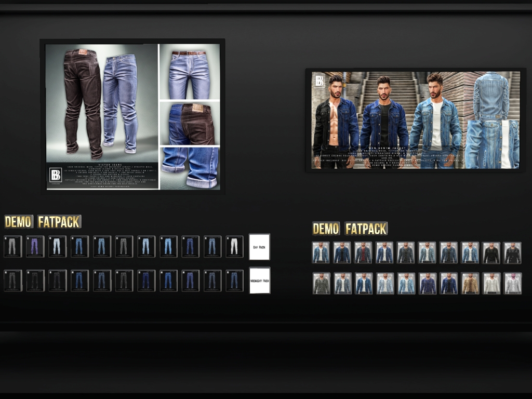Pick the olive jacket starting the bottom jacket row

pos(321,284)
